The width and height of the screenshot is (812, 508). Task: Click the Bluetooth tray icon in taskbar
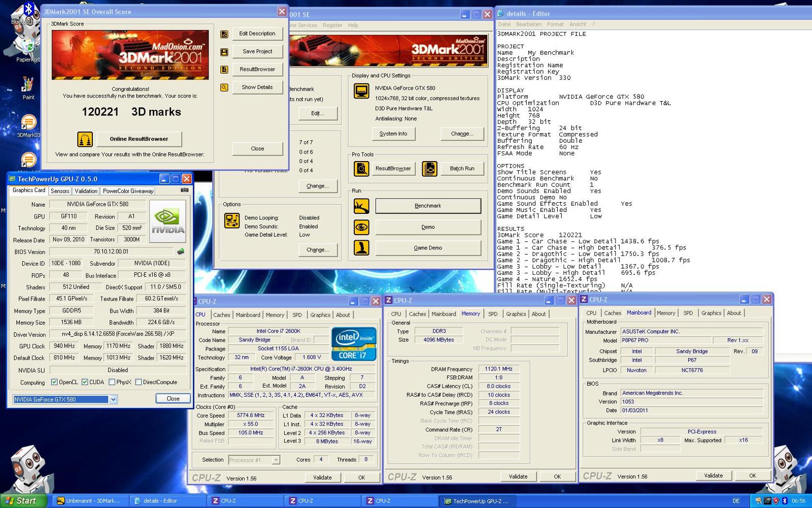click(784, 501)
